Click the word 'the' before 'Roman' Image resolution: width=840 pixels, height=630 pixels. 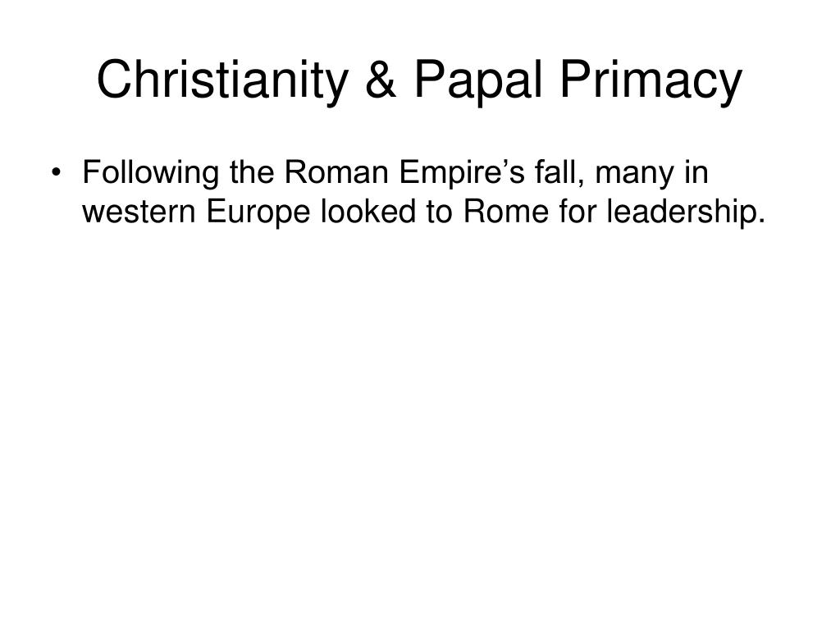click(x=252, y=172)
